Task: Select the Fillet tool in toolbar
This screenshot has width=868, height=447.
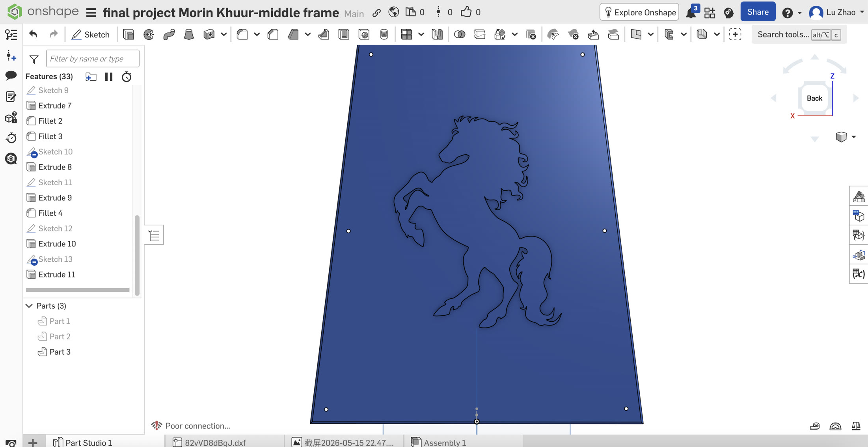Action: 242,34
